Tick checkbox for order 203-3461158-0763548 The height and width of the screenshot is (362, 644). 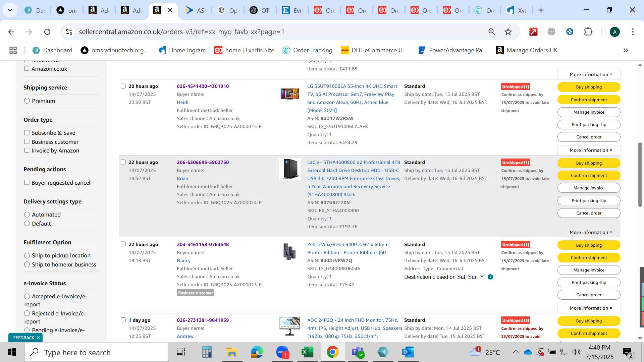click(123, 244)
